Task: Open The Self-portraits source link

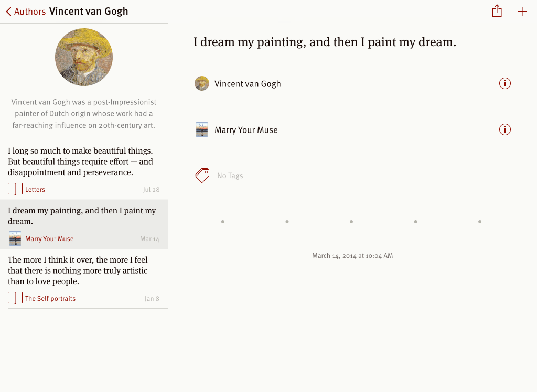Action: [x=50, y=299]
